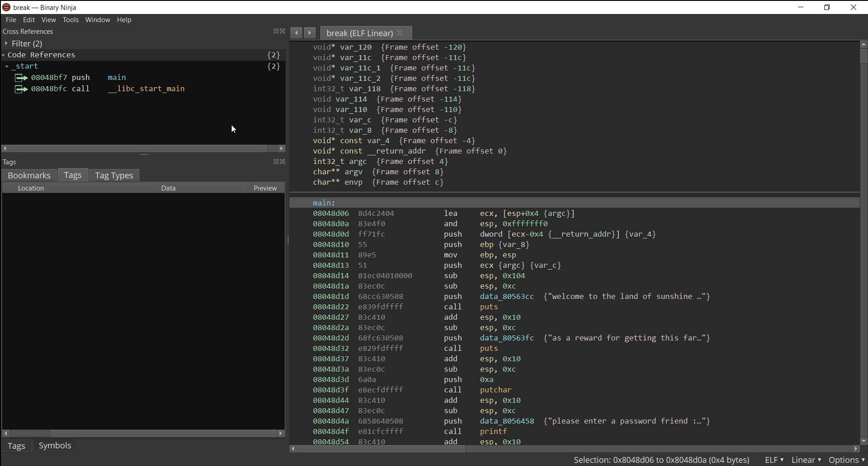868x466 pixels.
Task: Select the Tags tab beside Bookmarks
Action: click(x=73, y=175)
